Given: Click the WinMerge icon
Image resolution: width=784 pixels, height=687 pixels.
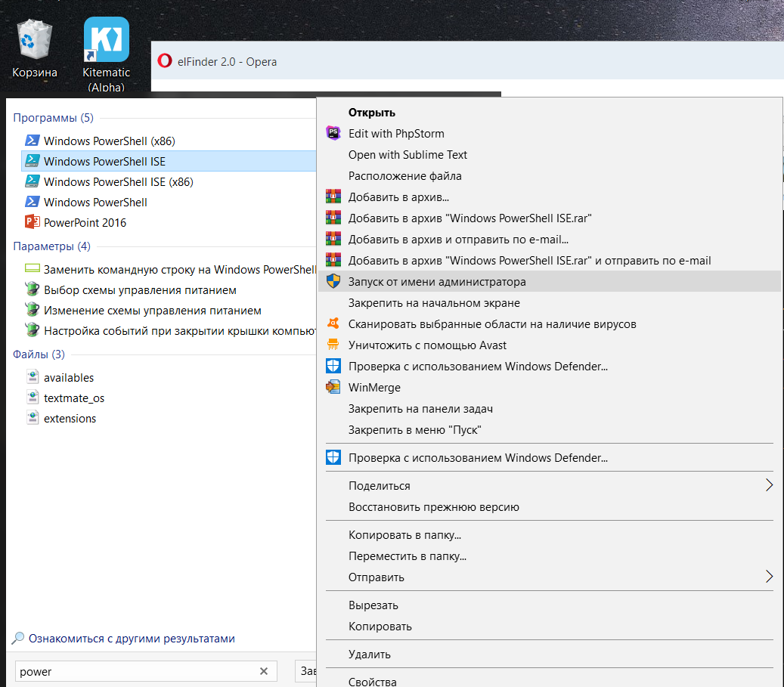Looking at the screenshot, I should (x=333, y=387).
